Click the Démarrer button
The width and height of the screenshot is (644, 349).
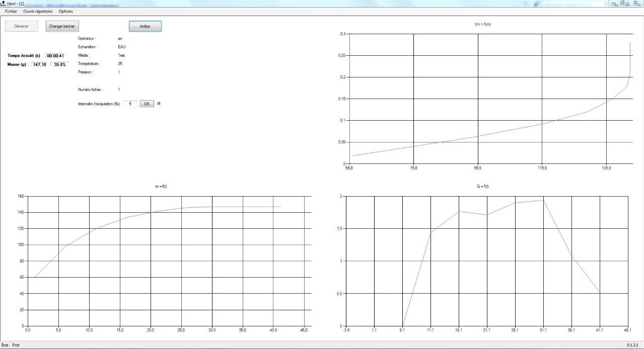click(x=21, y=26)
